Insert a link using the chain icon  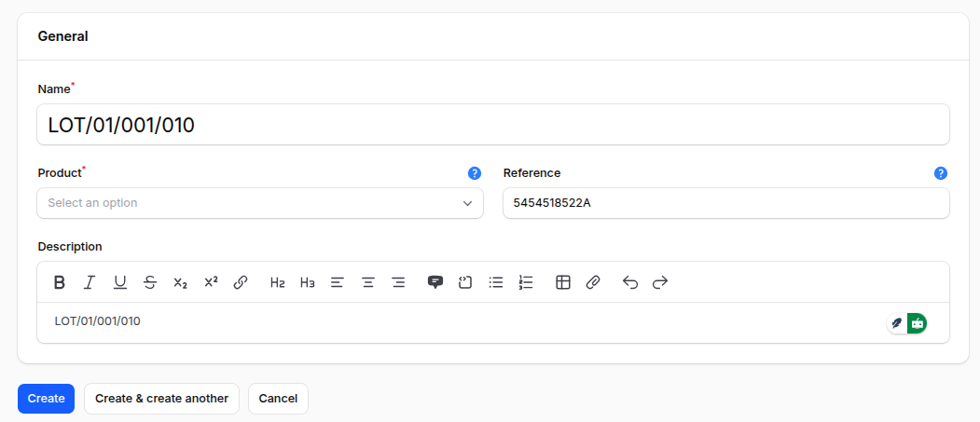pos(241,282)
